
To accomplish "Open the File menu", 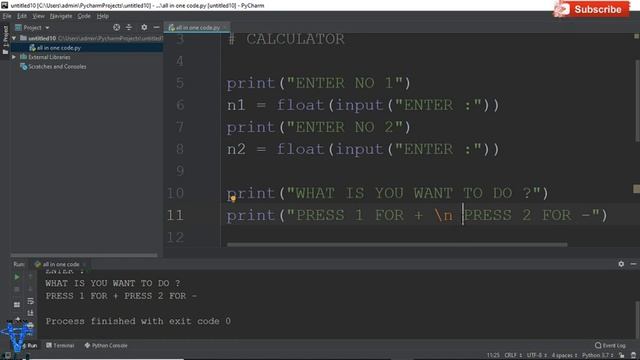I will tap(7, 16).
